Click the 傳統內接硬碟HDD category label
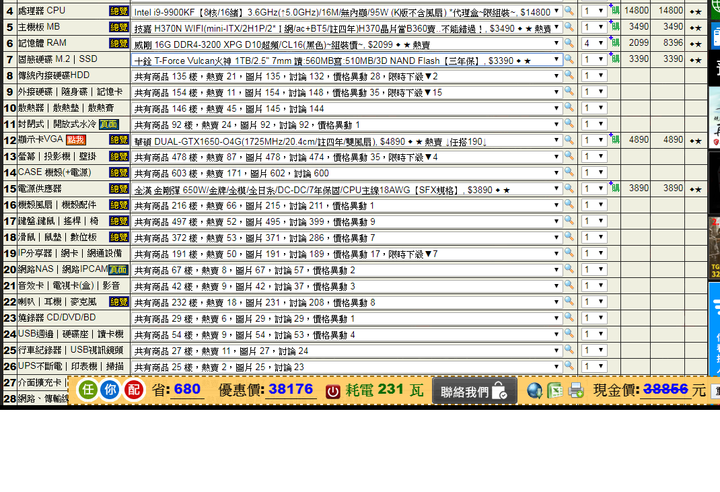The image size is (720, 492). point(54,75)
